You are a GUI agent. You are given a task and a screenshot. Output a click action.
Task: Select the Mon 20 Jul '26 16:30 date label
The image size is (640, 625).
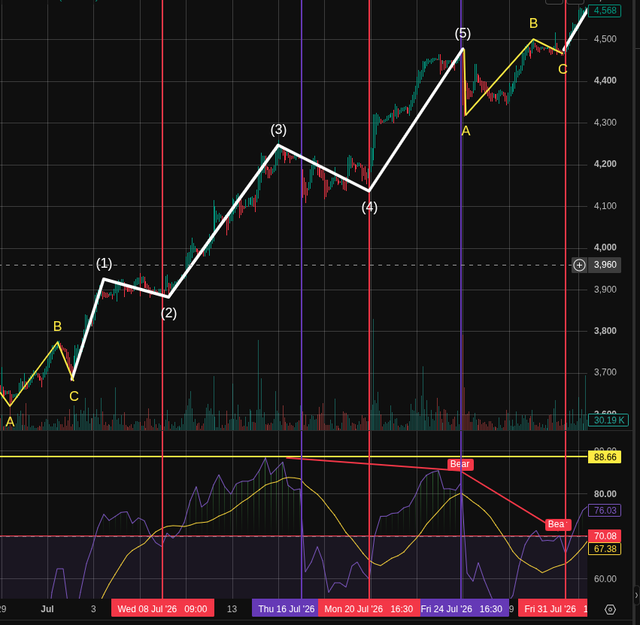coord(369,609)
